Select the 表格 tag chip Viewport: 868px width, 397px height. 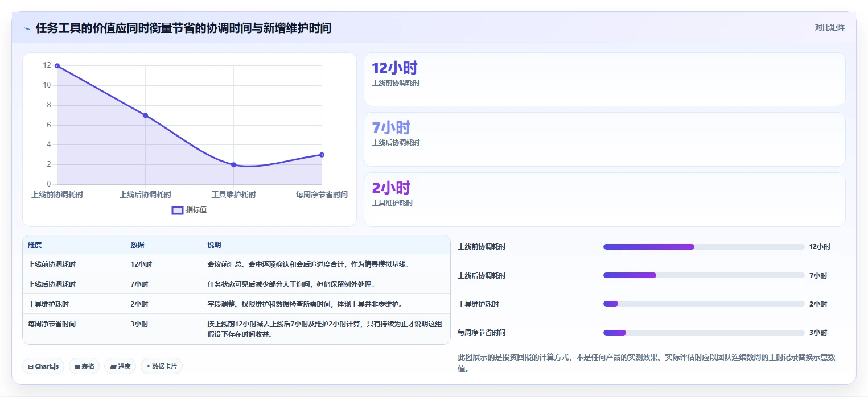[x=84, y=366]
